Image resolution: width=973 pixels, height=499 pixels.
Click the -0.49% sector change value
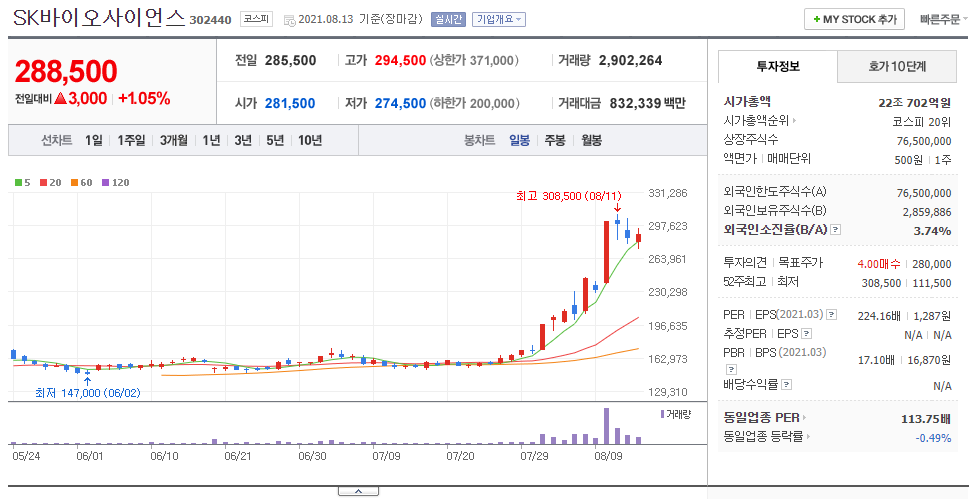933,438
